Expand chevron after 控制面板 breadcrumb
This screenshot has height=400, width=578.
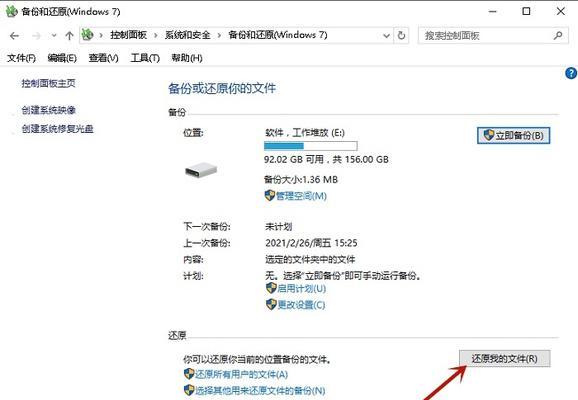(x=156, y=35)
